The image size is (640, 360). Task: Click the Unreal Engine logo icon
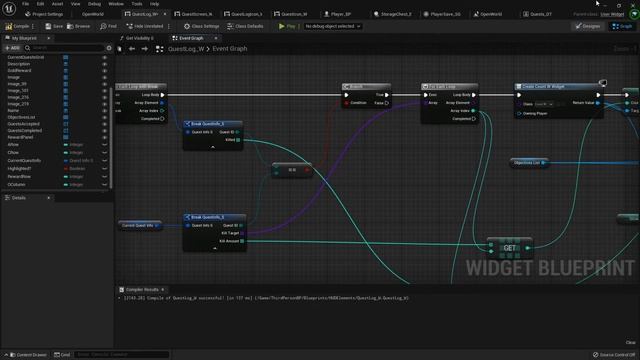[x=9, y=8]
